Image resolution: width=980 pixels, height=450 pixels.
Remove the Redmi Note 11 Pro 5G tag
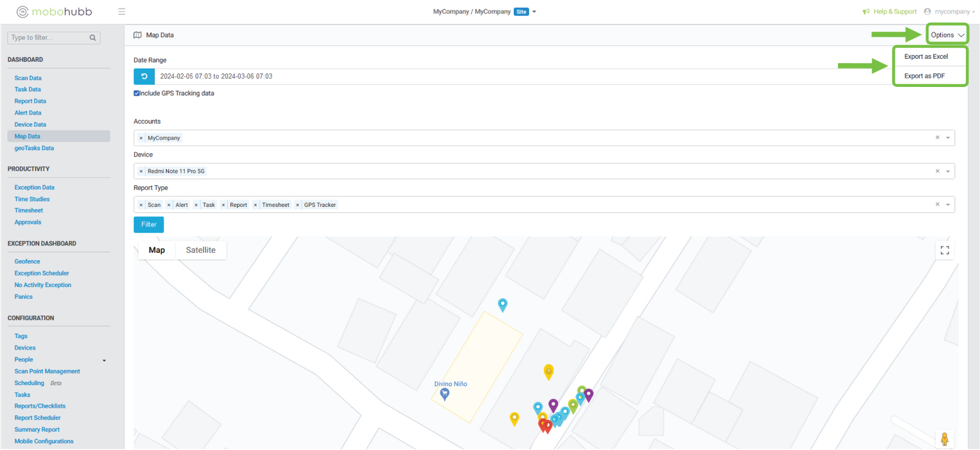coord(141,171)
